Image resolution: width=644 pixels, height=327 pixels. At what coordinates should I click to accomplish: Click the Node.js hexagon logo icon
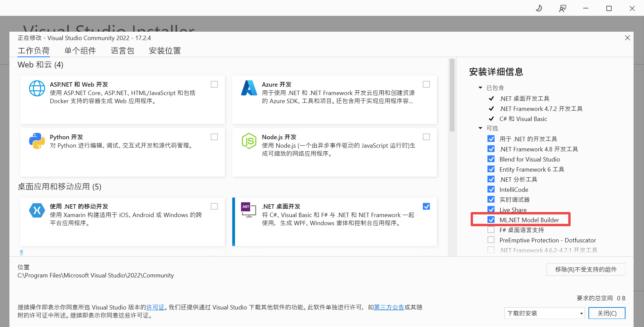249,141
